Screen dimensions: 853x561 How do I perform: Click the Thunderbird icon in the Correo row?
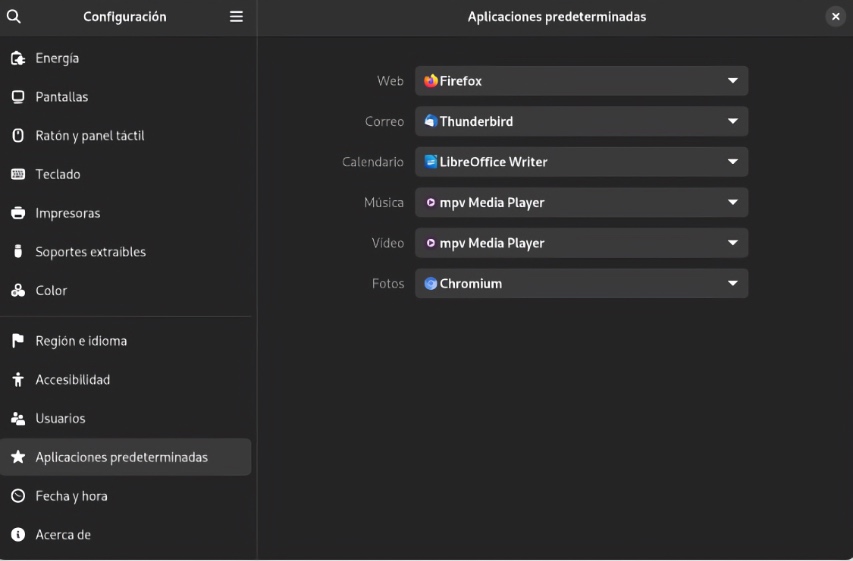tap(431, 121)
